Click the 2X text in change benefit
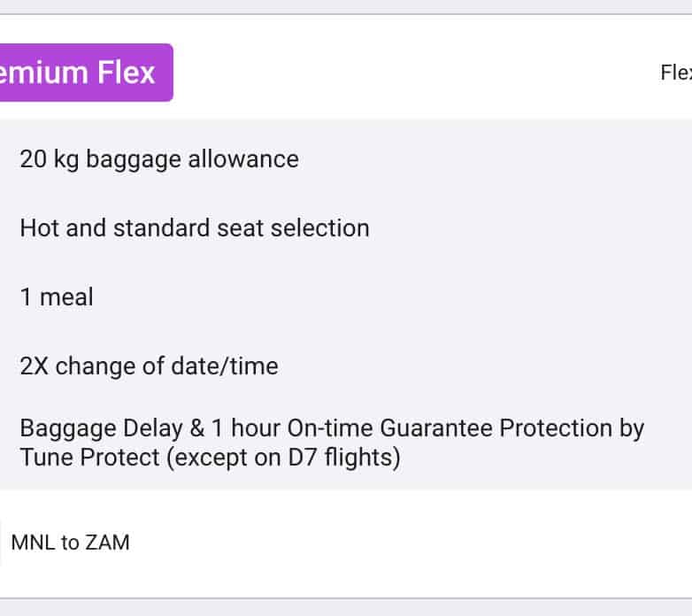The width and height of the screenshot is (692, 616). pos(35,366)
